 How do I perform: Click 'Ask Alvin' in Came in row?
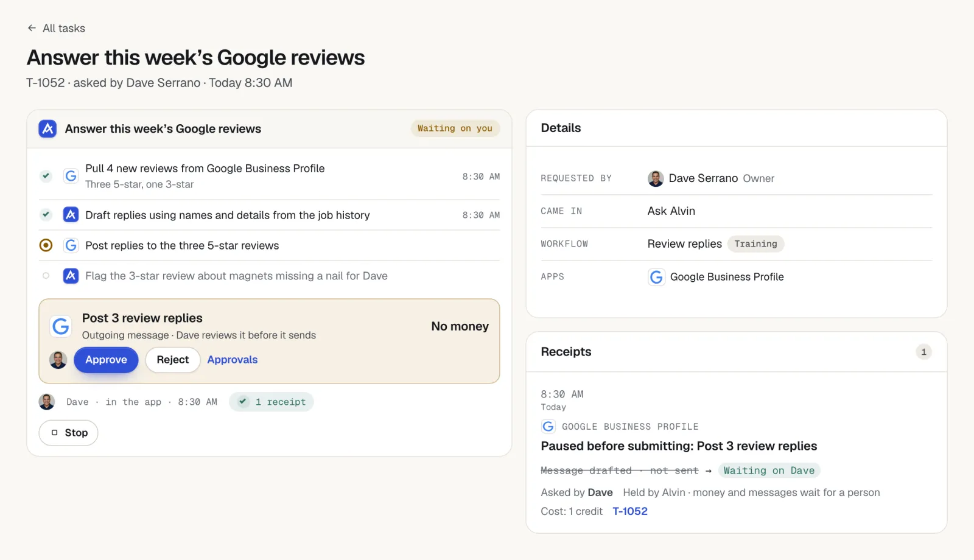coord(671,211)
